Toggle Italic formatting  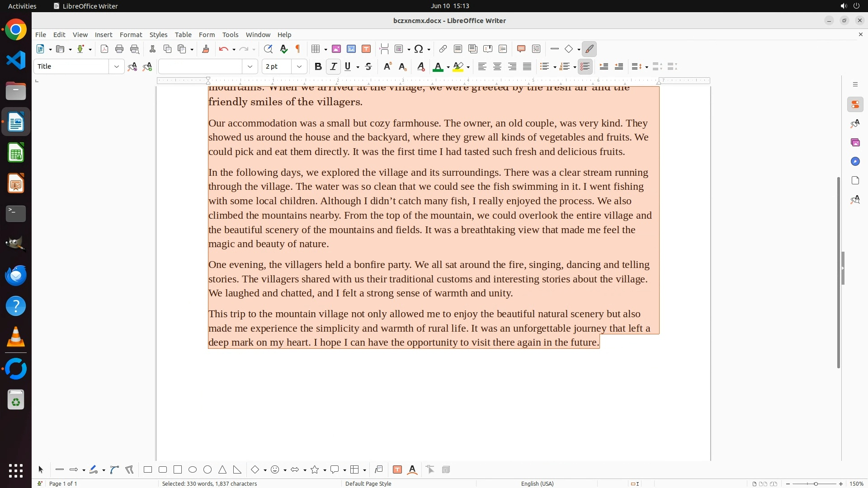333,66
